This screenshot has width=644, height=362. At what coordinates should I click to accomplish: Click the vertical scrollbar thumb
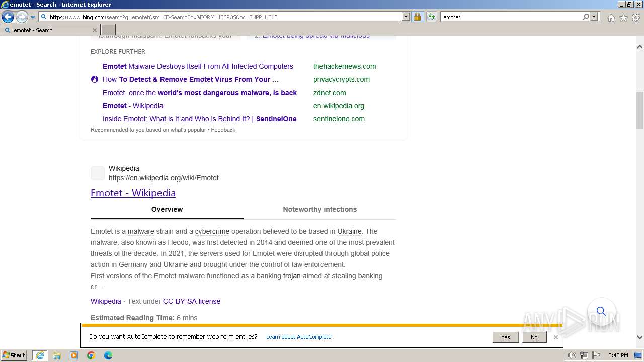(x=640, y=110)
